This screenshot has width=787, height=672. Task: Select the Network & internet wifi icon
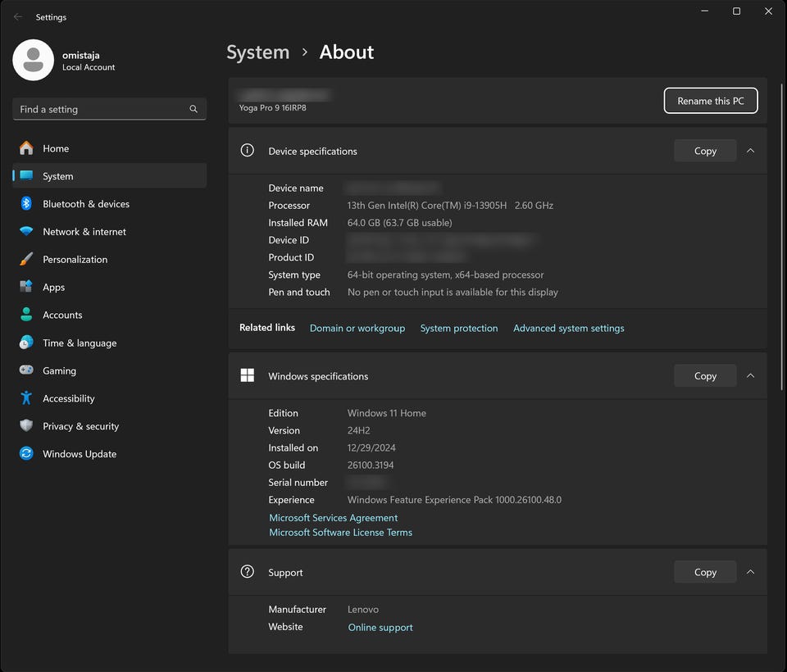[x=26, y=232]
